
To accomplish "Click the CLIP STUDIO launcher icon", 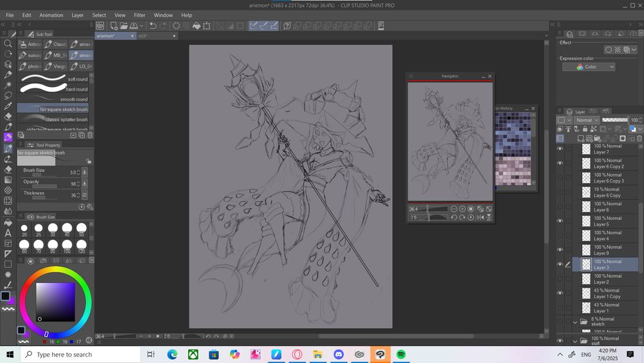I will (x=100, y=26).
